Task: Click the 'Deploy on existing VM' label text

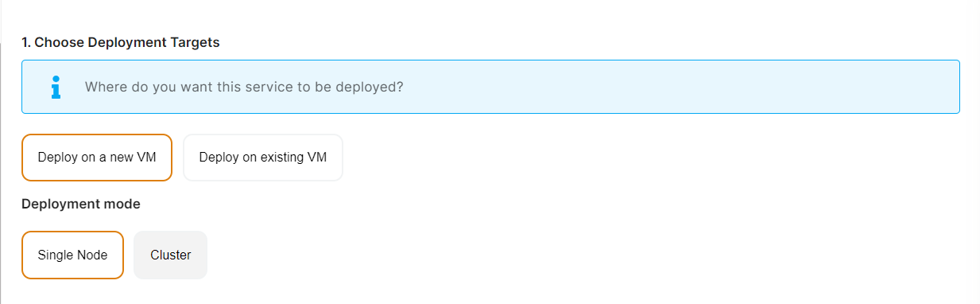Action: coord(263,158)
